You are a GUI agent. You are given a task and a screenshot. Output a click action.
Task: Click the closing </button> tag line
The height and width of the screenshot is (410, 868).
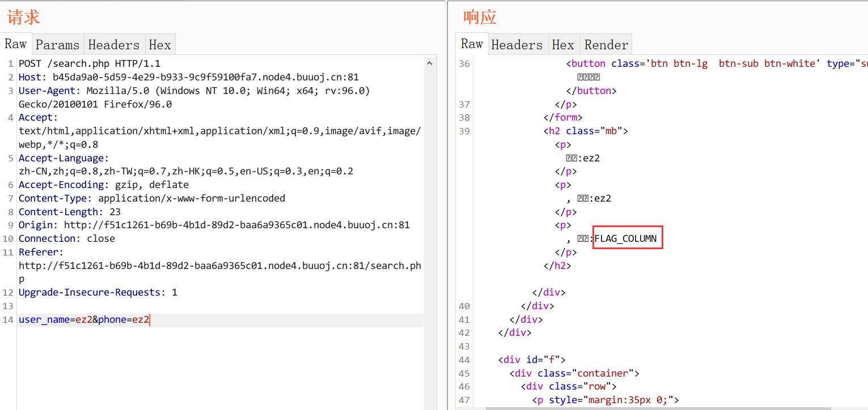coord(591,91)
